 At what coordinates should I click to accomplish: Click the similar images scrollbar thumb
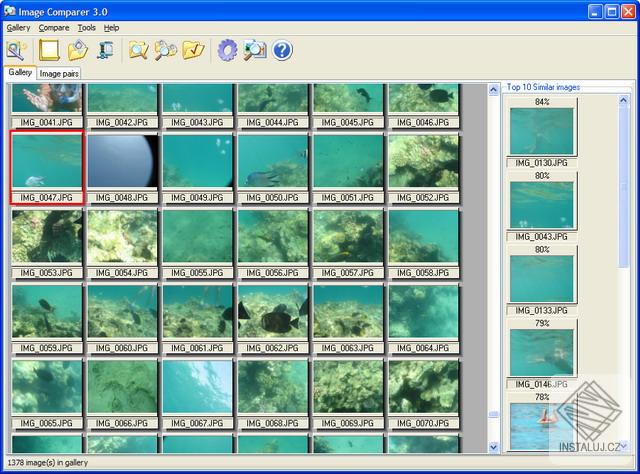[x=623, y=187]
